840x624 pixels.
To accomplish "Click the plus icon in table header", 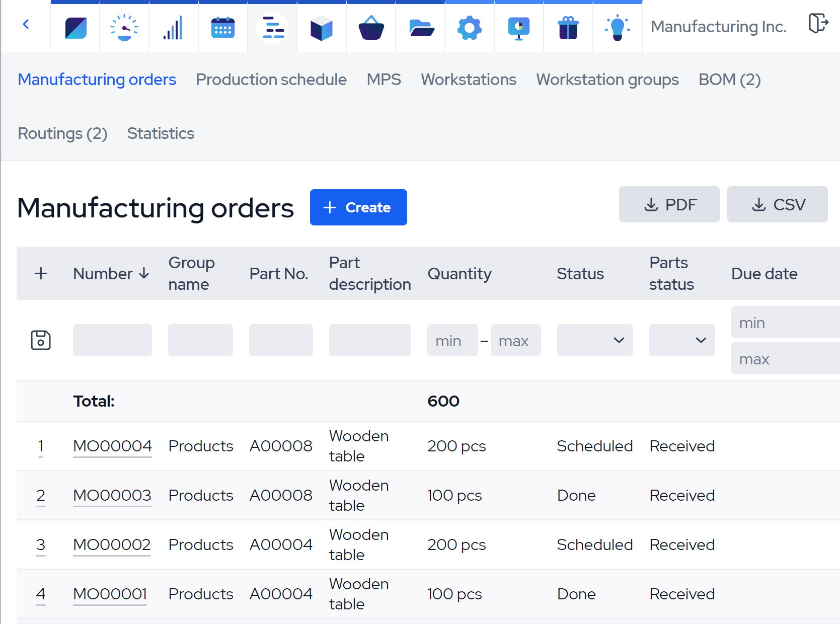I will (41, 273).
